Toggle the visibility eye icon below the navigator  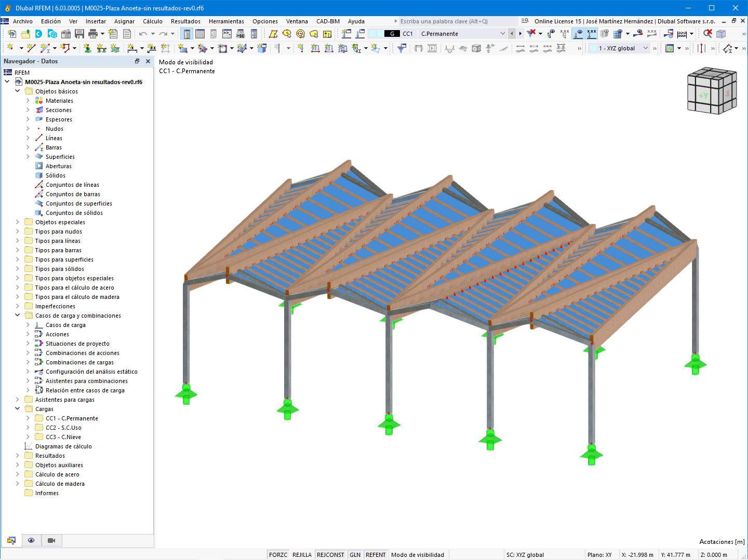pyautogui.click(x=31, y=540)
